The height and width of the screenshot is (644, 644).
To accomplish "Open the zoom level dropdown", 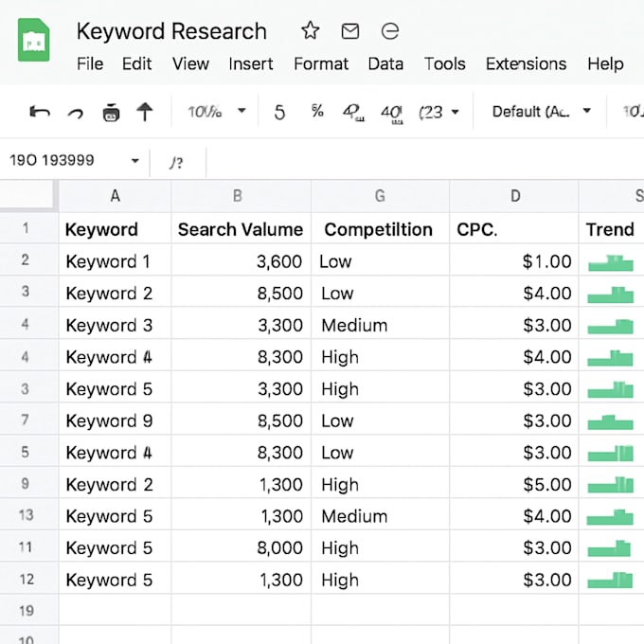I will [217, 112].
